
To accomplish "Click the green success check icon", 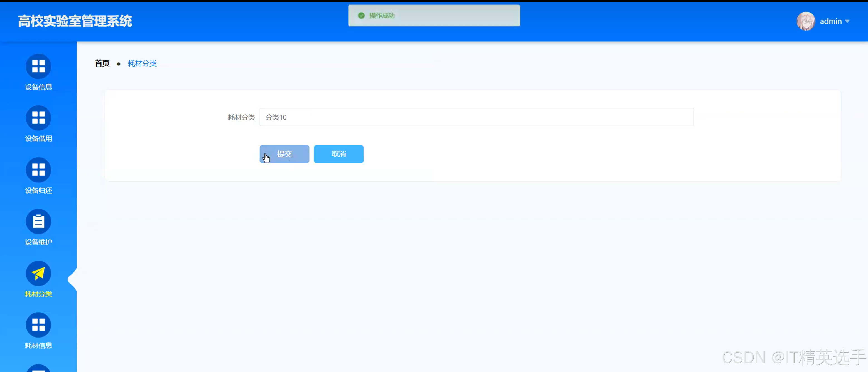I will click(x=361, y=16).
